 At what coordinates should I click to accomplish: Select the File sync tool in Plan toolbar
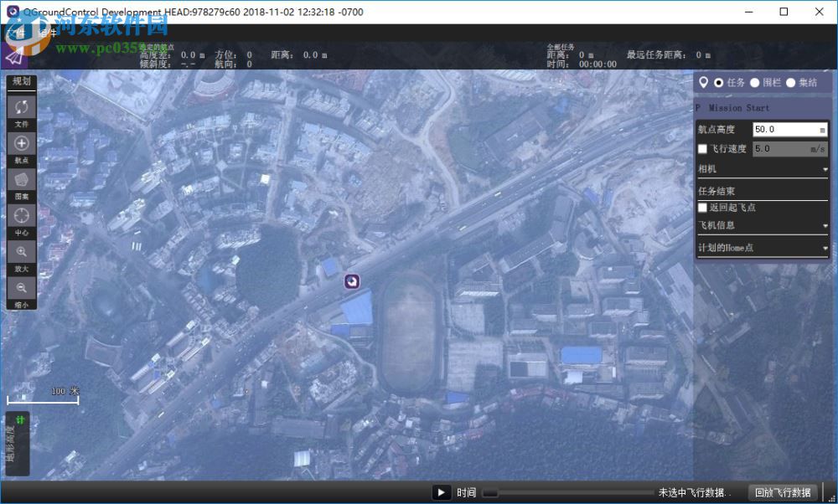[x=22, y=107]
